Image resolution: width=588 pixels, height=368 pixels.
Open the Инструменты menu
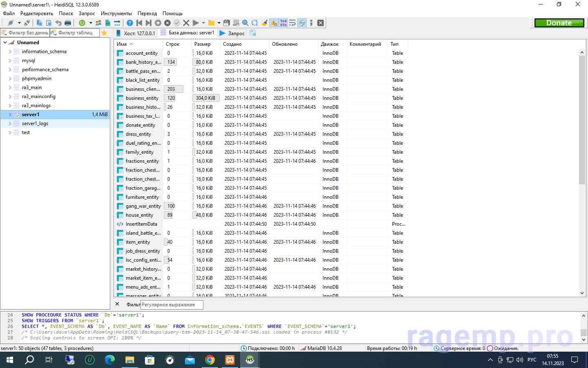coord(116,13)
